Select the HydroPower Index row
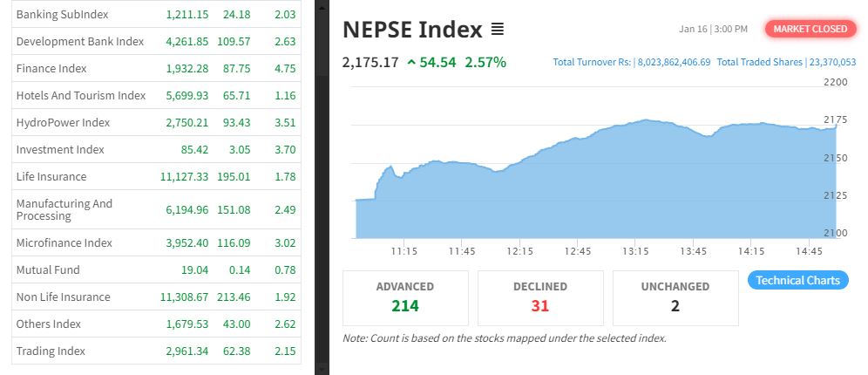Viewport: 868px width, 375px height. (63, 122)
